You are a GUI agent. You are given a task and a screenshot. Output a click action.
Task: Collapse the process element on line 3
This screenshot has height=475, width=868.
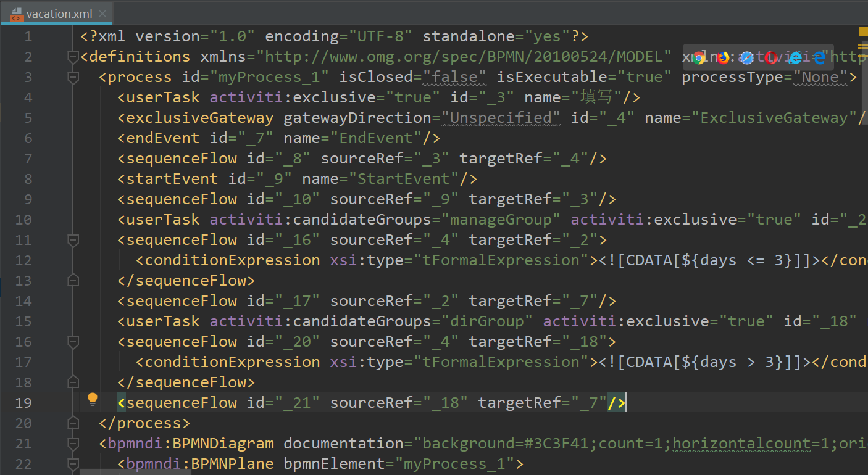point(73,77)
